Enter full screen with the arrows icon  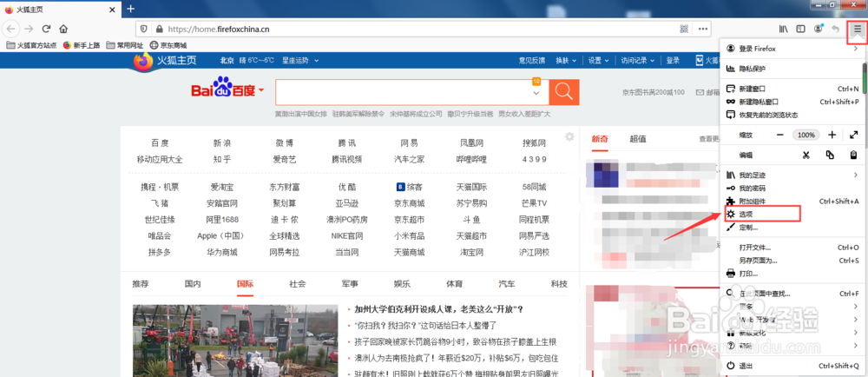[x=853, y=135]
